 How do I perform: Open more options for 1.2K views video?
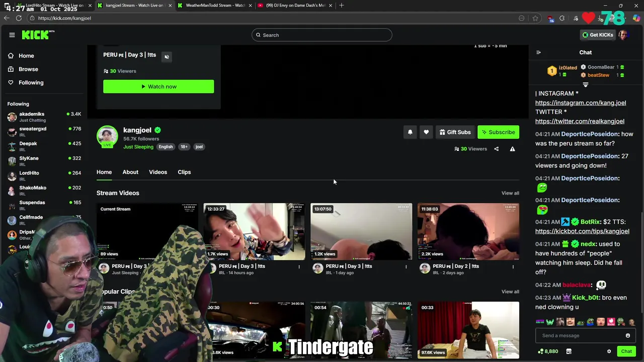coord(406,266)
